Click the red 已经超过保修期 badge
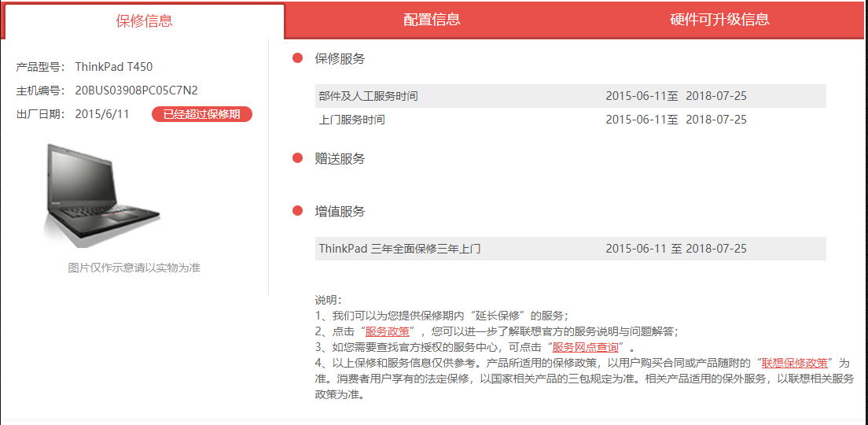The width and height of the screenshot is (868, 425). 201,114
